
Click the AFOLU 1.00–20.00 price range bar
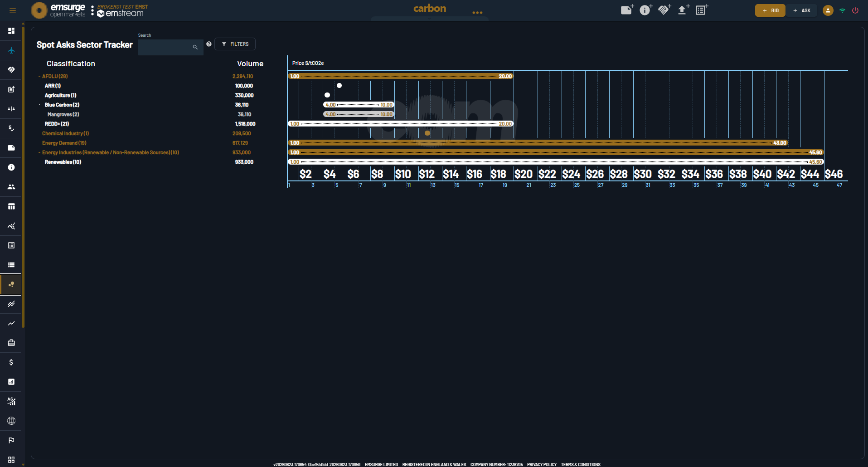pos(401,76)
